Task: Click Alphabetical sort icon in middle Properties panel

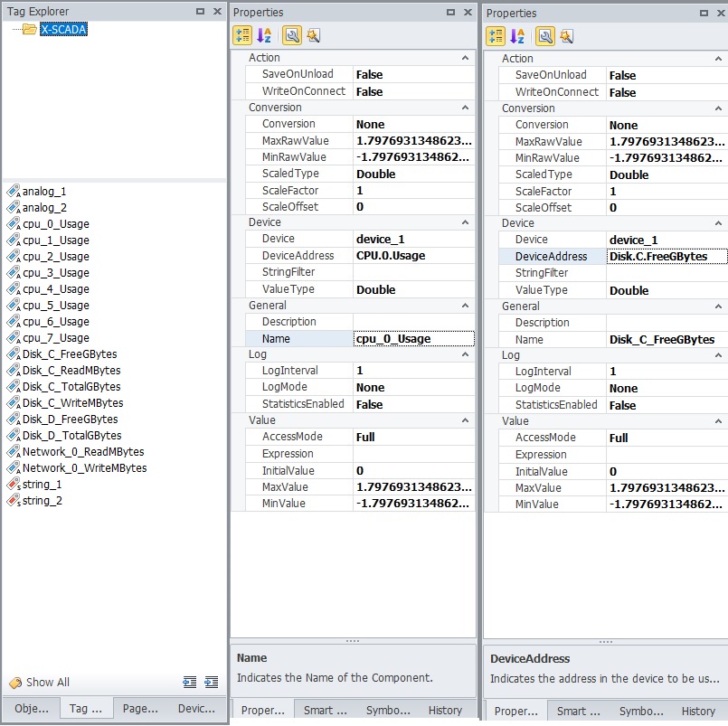Action: [x=264, y=35]
